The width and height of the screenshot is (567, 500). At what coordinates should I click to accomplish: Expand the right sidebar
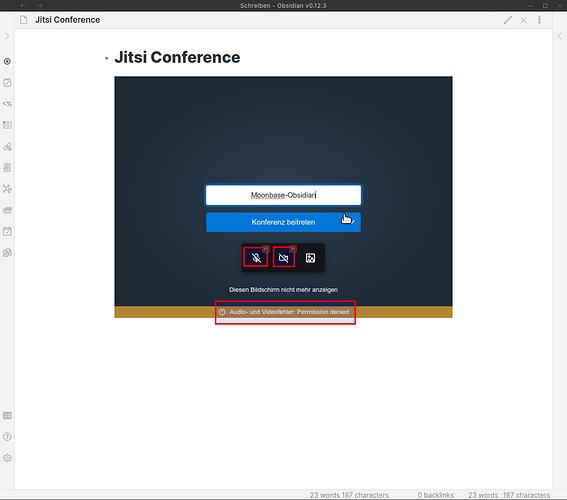[x=560, y=36]
